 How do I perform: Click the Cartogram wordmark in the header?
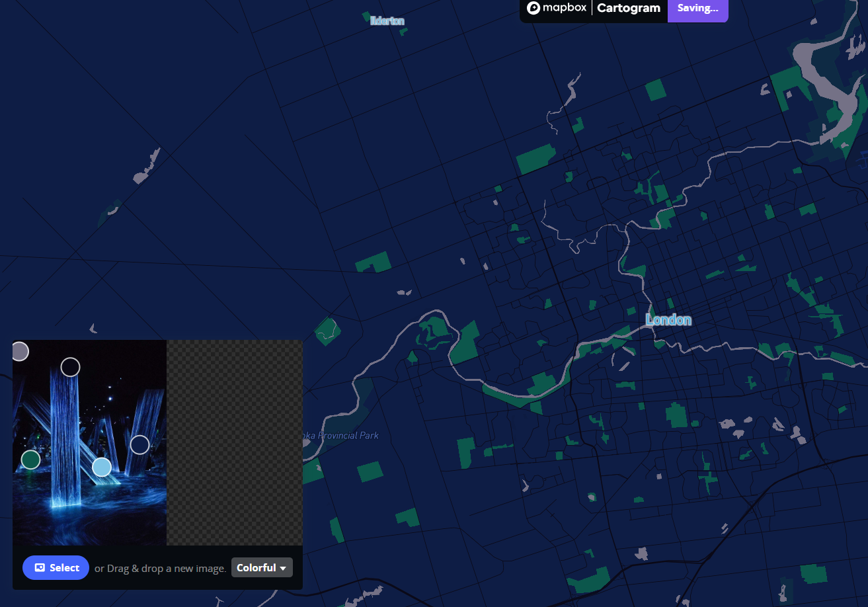click(x=628, y=8)
